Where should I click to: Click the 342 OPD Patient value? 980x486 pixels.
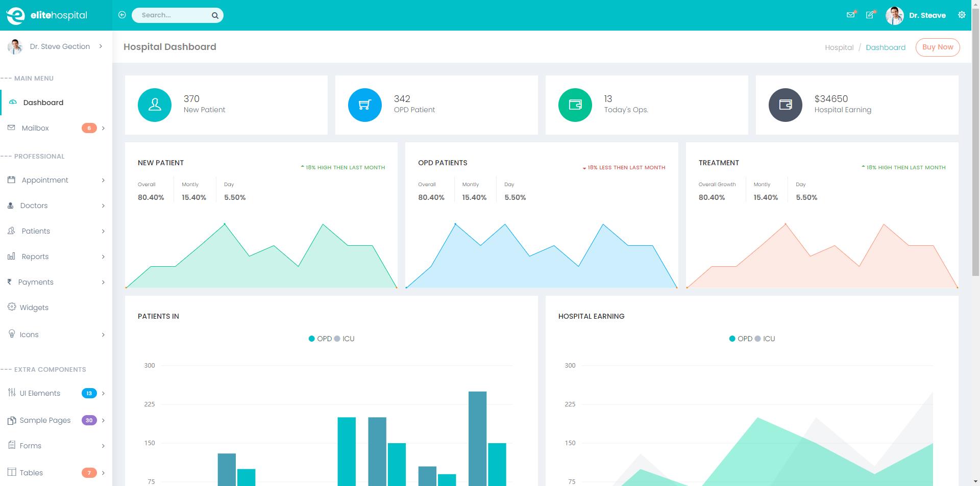(x=402, y=99)
